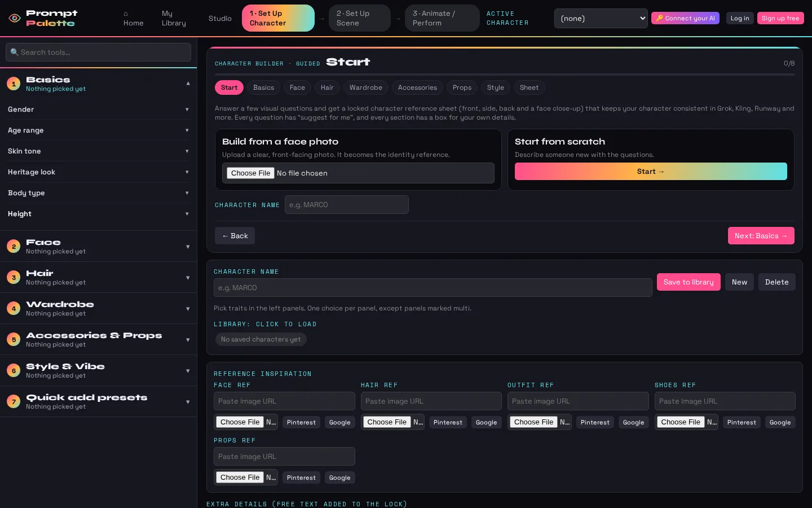Go to Home in the top navigation
This screenshot has height=508, width=812.
pos(134,18)
